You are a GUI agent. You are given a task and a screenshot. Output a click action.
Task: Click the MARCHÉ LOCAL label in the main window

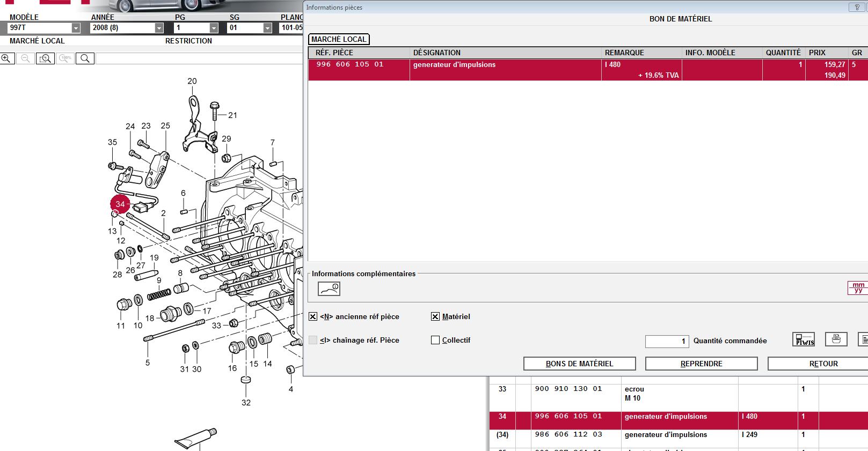[x=37, y=41]
